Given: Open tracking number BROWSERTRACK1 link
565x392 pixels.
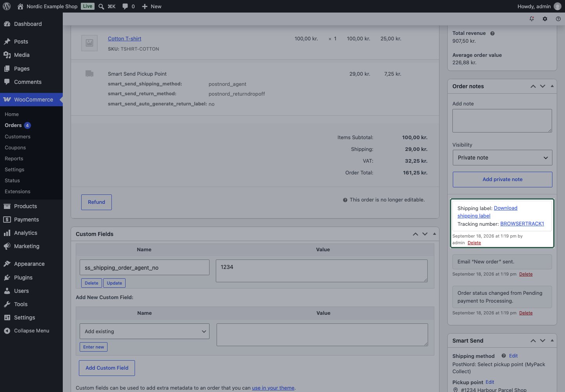Looking at the screenshot, I should click(522, 224).
